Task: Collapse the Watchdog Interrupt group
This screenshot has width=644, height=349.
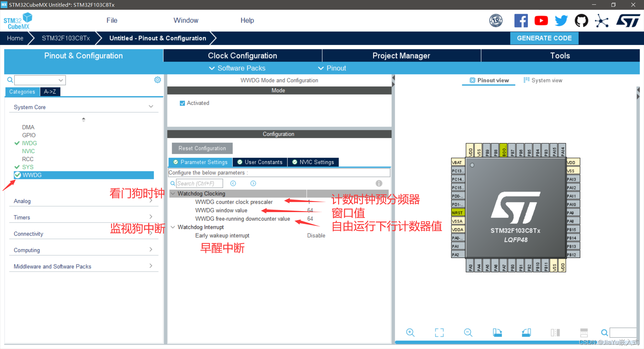Action: tap(173, 227)
